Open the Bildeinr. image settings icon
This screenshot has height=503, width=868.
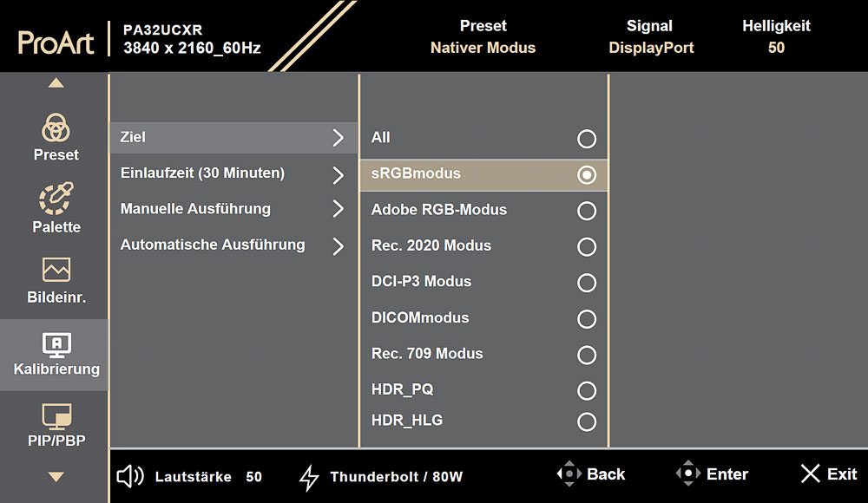click(x=56, y=270)
